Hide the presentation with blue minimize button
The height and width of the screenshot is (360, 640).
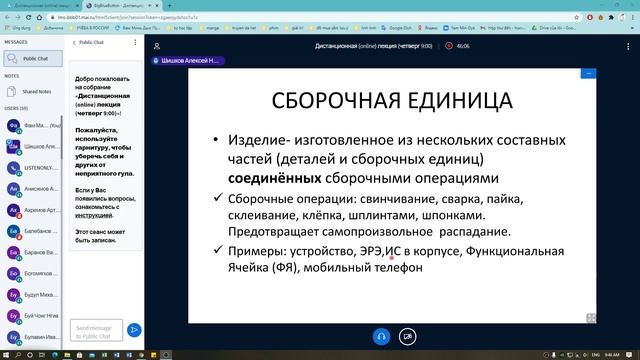pos(588,73)
